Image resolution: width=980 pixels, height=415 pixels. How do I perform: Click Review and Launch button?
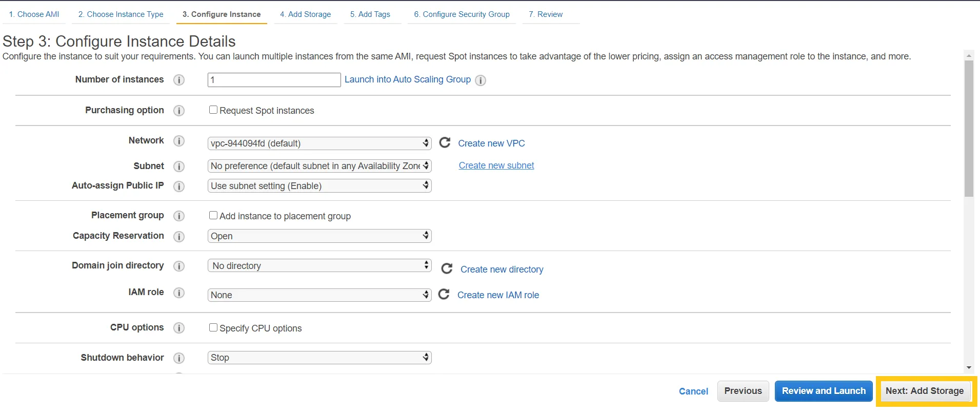(824, 391)
